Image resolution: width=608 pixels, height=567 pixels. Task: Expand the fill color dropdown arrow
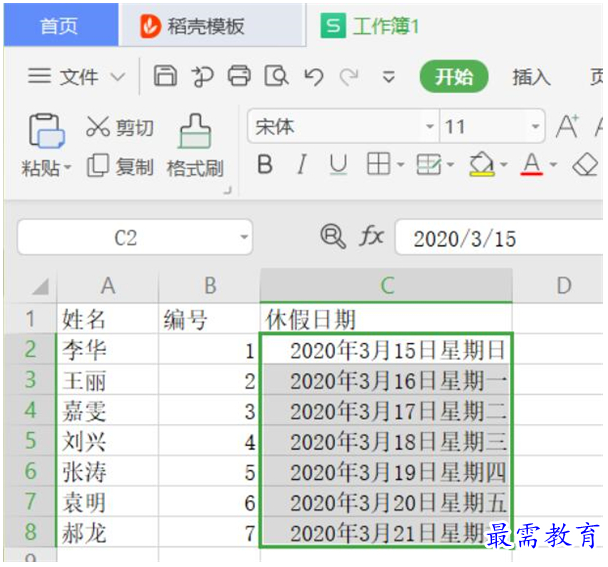tap(504, 164)
